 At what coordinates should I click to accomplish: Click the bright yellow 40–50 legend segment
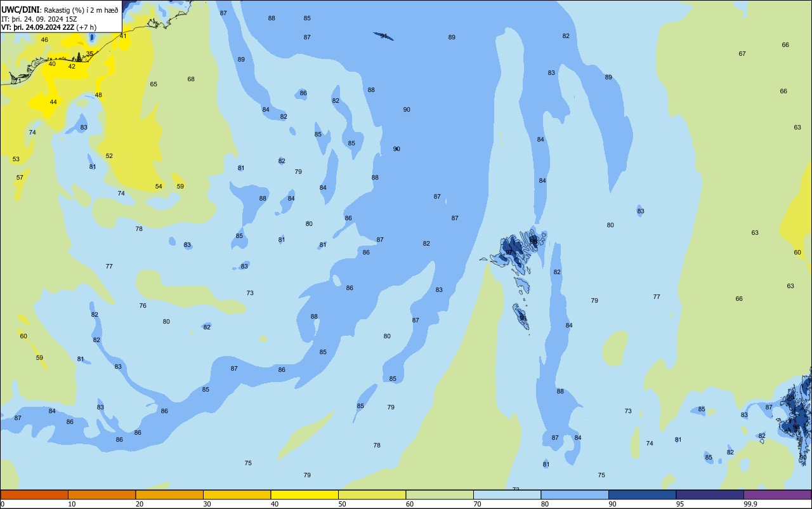(x=304, y=494)
